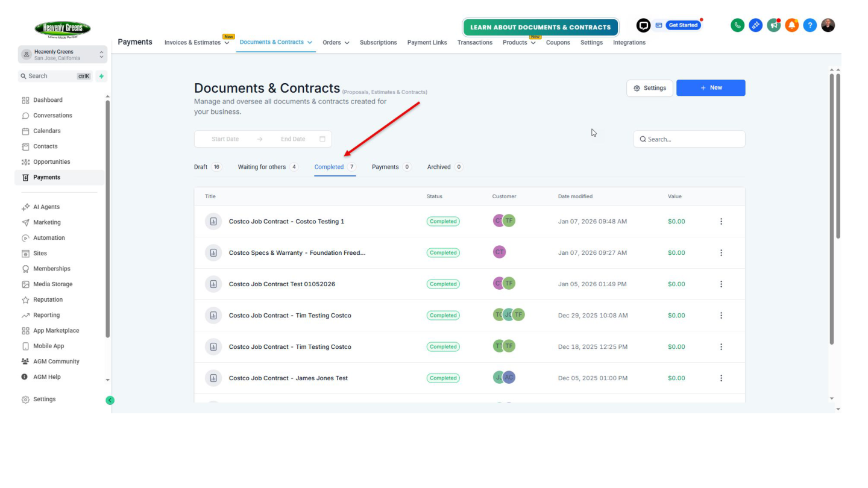Open Coupons in the top navigation

click(x=558, y=43)
